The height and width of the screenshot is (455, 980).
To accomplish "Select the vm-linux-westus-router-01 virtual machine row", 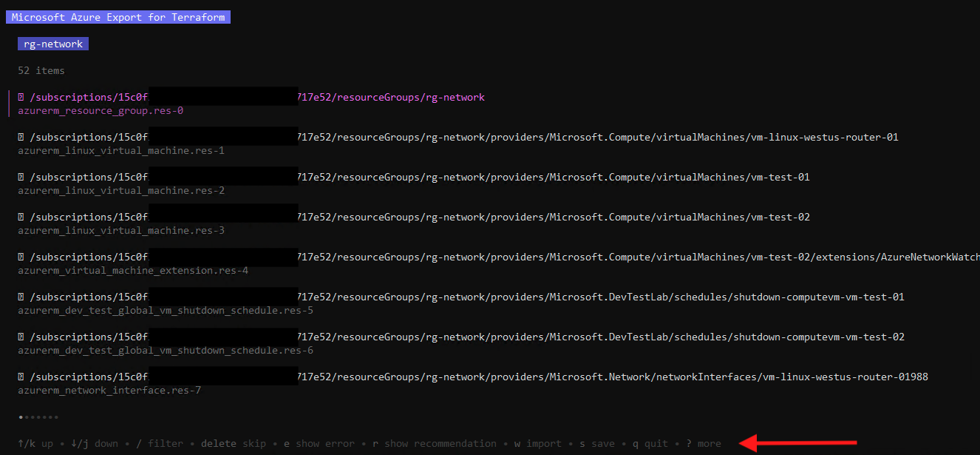I will [x=458, y=138].
